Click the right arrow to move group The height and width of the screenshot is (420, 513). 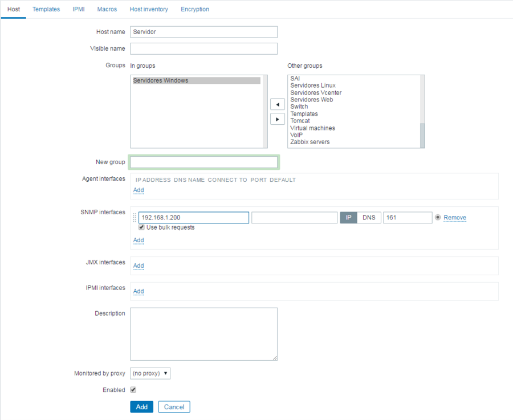(277, 120)
